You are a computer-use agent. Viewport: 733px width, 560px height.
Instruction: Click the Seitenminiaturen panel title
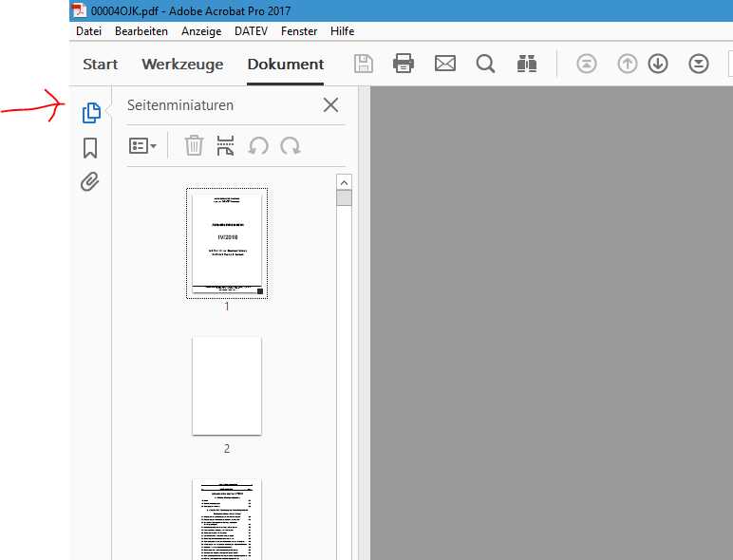click(x=180, y=105)
